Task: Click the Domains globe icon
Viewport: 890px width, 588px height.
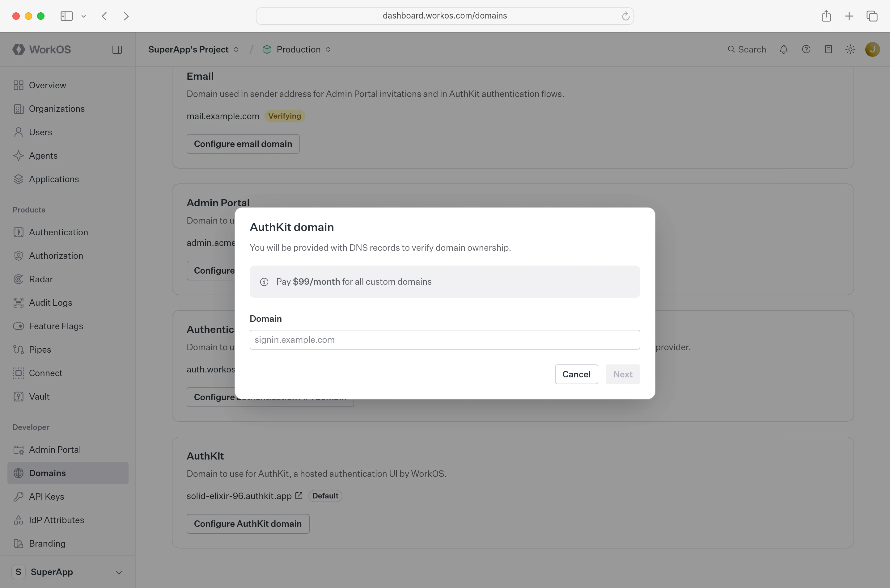Action: (x=18, y=473)
